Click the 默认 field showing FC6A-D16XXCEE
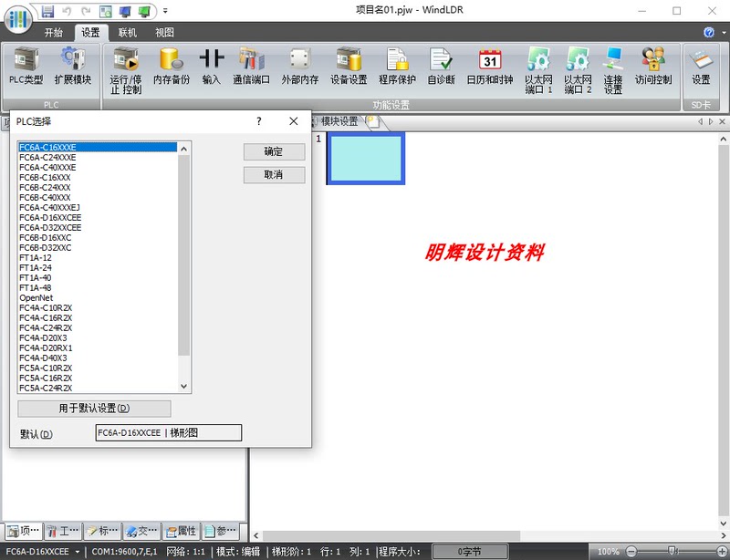 point(169,432)
